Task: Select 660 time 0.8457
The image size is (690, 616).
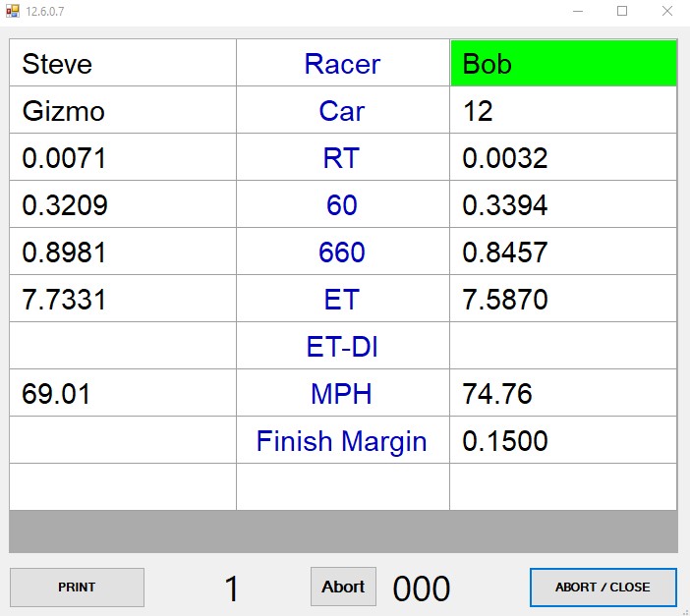Action: click(563, 252)
